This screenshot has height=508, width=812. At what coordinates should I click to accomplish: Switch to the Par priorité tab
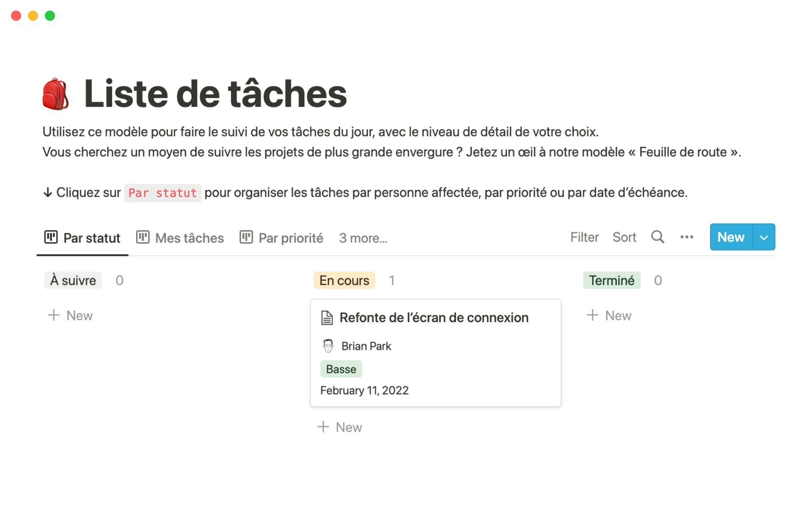point(282,238)
